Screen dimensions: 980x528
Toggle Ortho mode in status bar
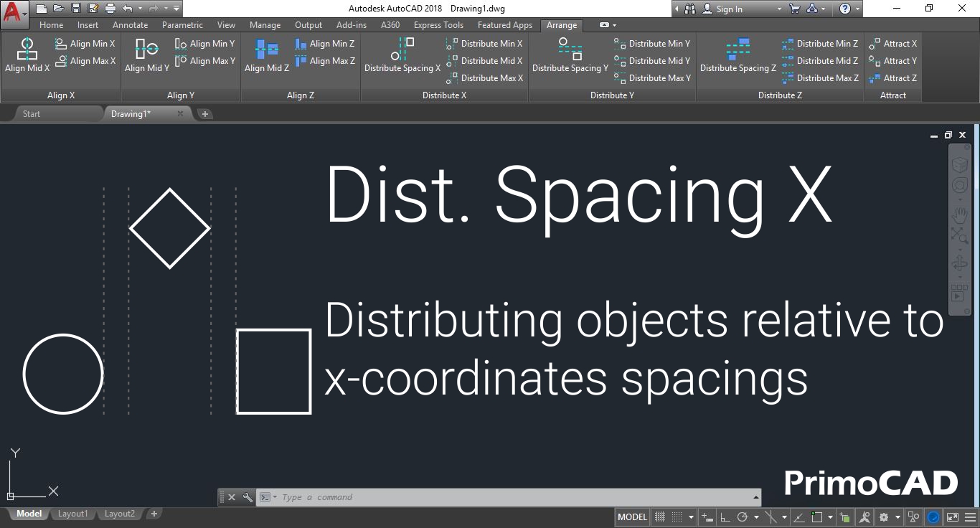coord(725,517)
